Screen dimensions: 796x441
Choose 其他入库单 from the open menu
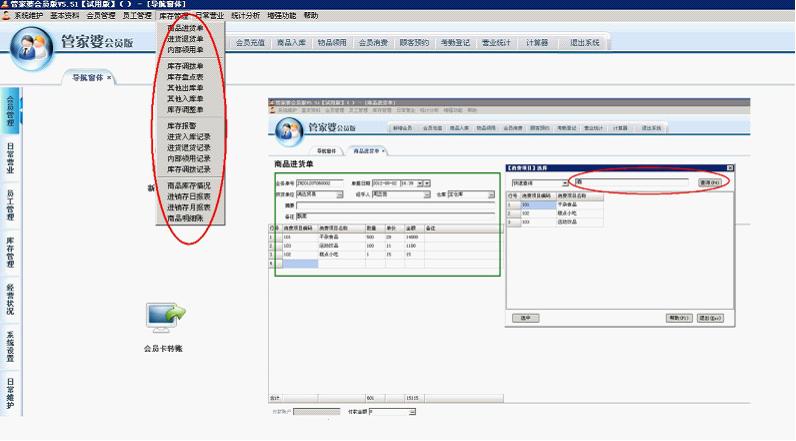185,98
